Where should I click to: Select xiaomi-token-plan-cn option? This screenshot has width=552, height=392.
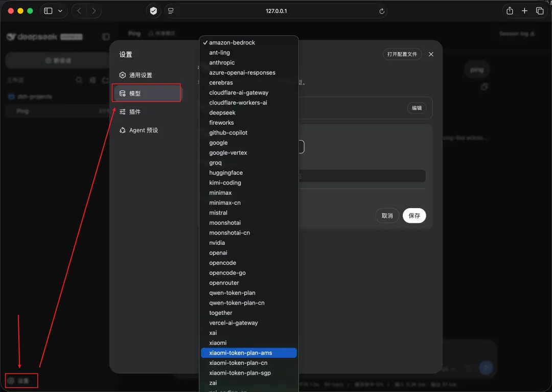tap(248, 363)
